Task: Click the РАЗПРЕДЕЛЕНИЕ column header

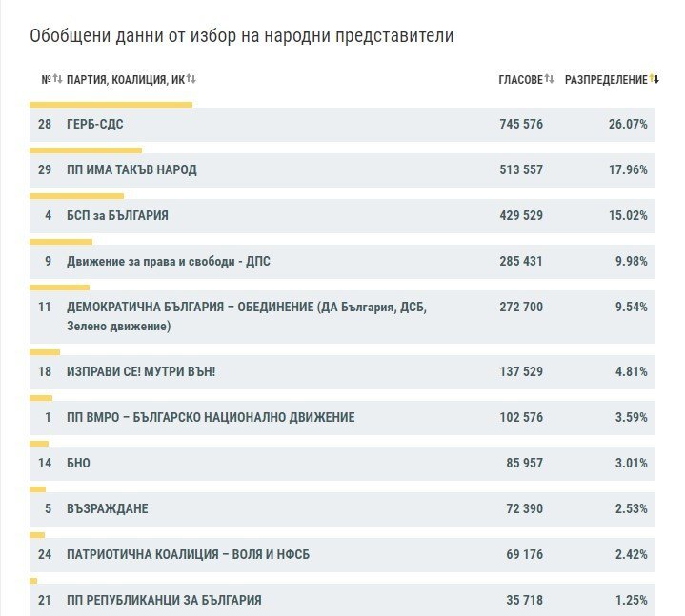Action: [606, 80]
